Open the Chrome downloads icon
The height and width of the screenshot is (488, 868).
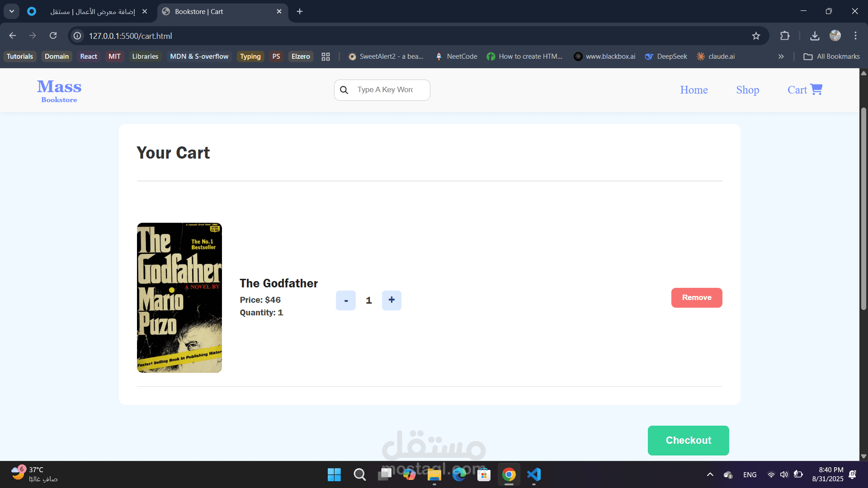coord(815,36)
